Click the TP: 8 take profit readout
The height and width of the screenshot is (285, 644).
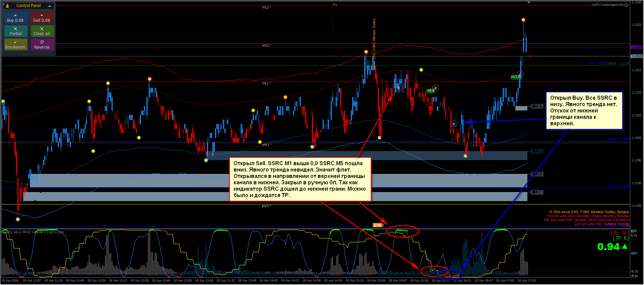pos(621,238)
